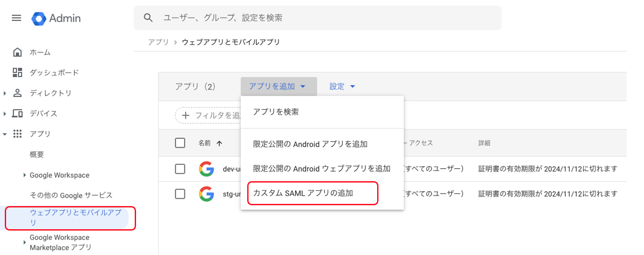Click the アプリ breadcrumb link
This screenshot has width=644, height=255.
(158, 42)
